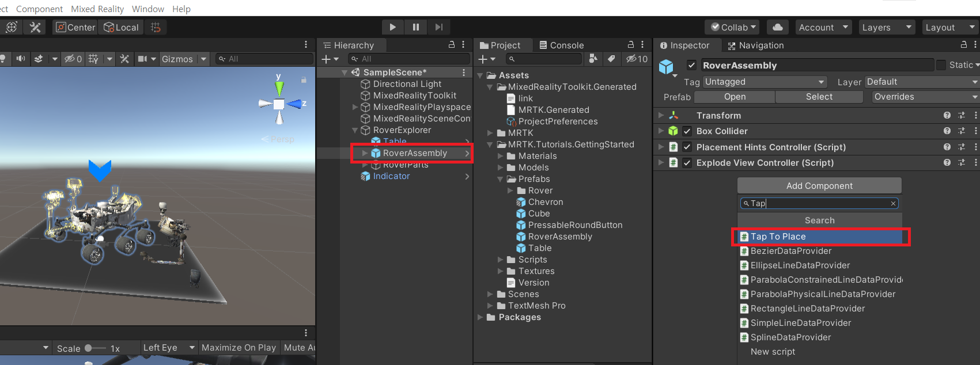Collapse the Prefabs folder in Project
Image resolution: width=980 pixels, height=365 pixels.
pos(501,179)
